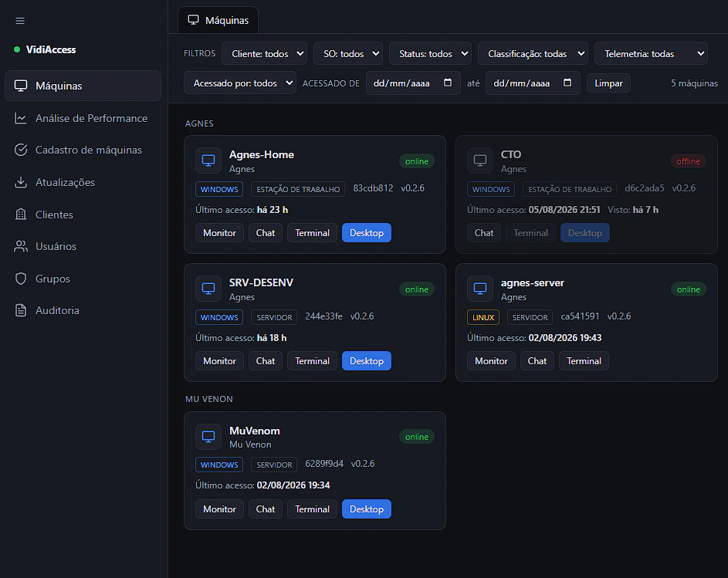Screen dimensions: 728x578
Task: Click the ESTAÇÃO DE TRABALHO tag on Agnes-Home
Action: 298,189
